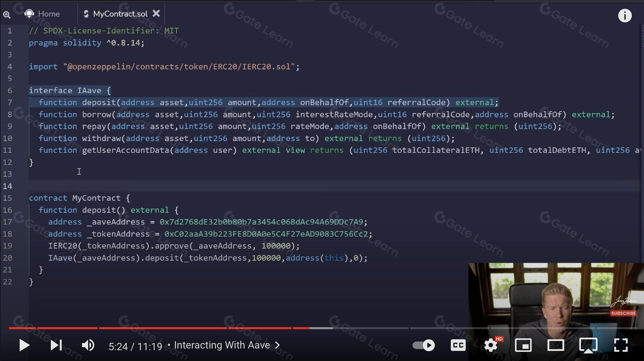Enter full screen mode
Screen dimensions: 644x361
coord(621,345)
